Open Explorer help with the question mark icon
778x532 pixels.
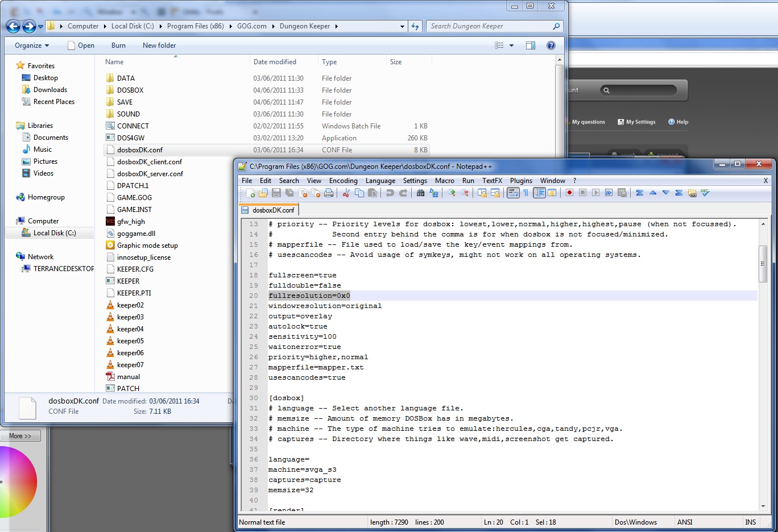(551, 45)
